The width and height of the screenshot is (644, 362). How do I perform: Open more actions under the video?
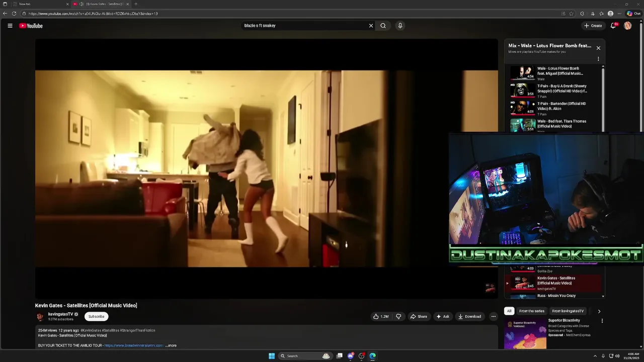(494, 316)
